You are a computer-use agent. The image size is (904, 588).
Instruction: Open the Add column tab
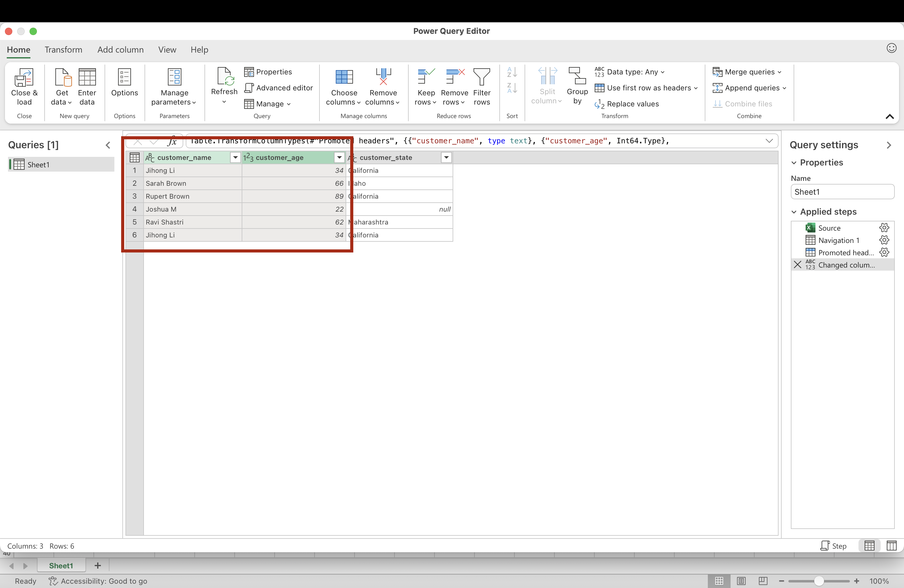tap(121, 50)
